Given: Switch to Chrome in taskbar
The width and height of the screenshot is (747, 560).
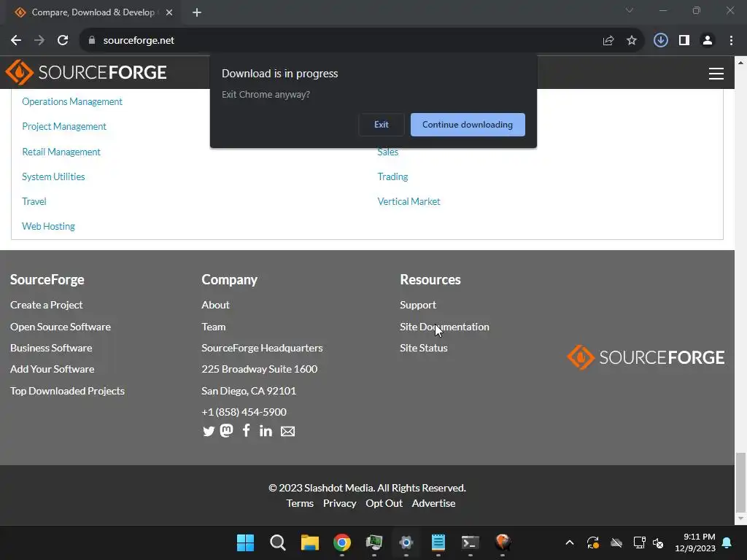Looking at the screenshot, I should [341, 542].
